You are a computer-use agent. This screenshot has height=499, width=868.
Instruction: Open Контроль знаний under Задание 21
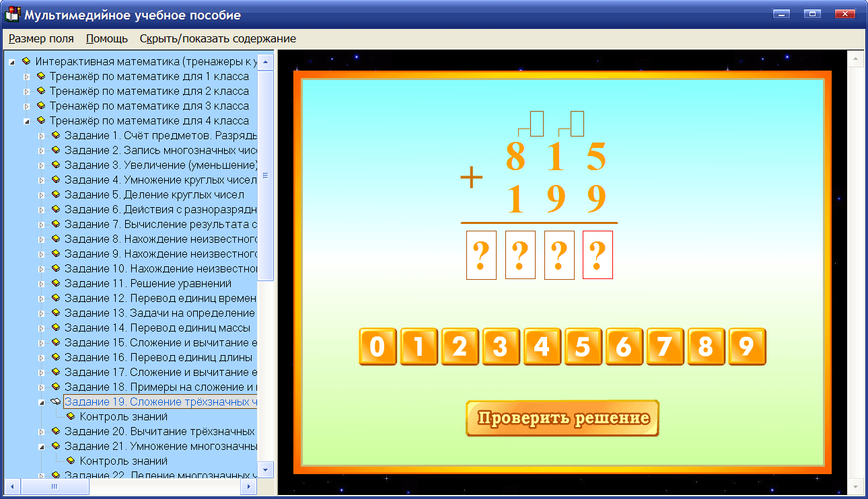(124, 461)
